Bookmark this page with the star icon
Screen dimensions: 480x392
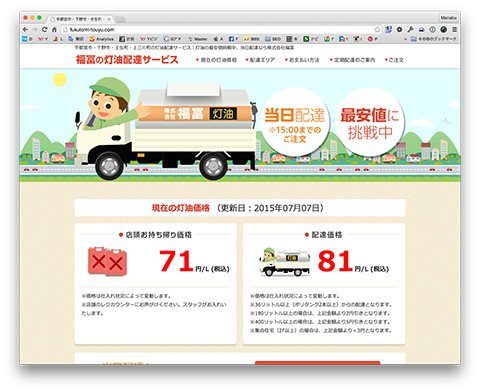pos(377,30)
